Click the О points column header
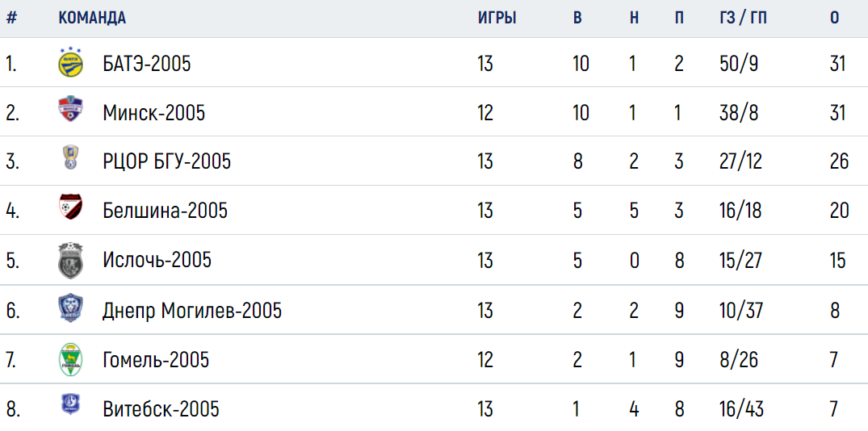The image size is (868, 431). coord(835,18)
